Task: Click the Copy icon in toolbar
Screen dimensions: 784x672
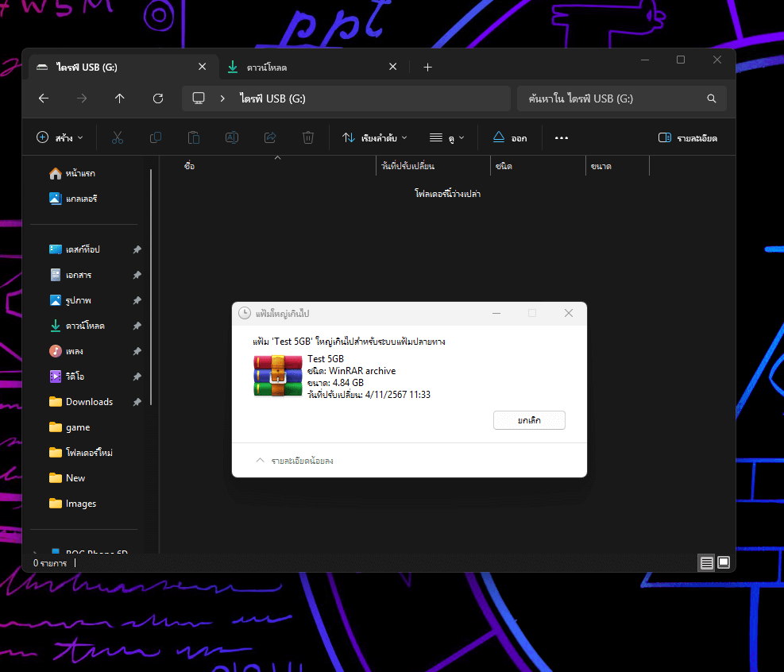Action: click(156, 137)
